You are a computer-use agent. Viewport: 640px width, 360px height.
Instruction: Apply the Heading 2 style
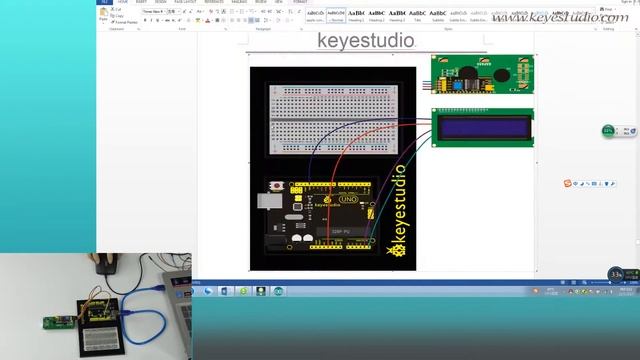tap(377, 15)
